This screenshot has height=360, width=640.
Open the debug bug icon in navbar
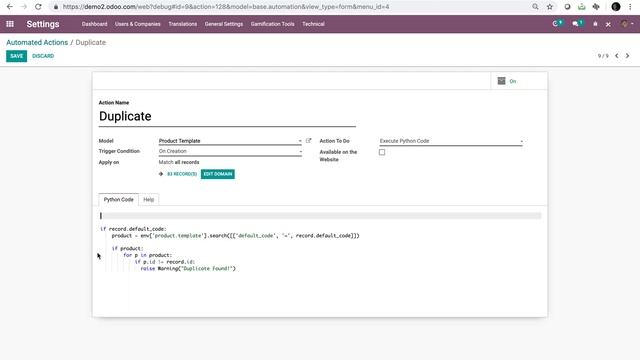point(595,24)
